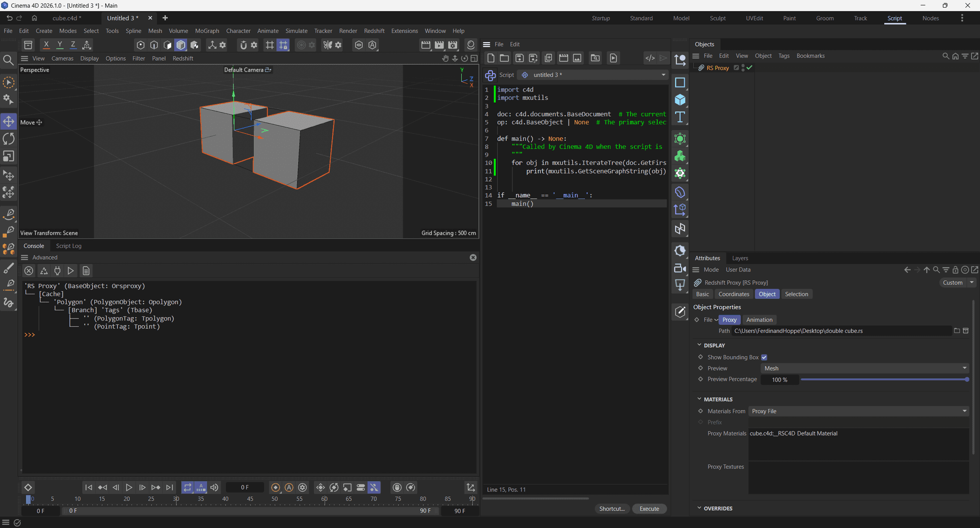This screenshot has height=528, width=980.
Task: Clear the console with the X icon
Action: tap(29, 271)
